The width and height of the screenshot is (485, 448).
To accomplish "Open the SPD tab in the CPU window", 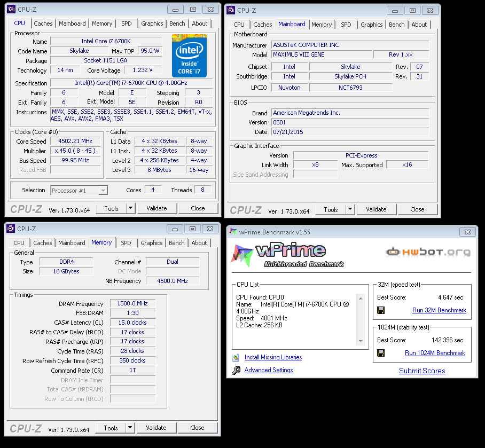I will pyautogui.click(x=126, y=23).
